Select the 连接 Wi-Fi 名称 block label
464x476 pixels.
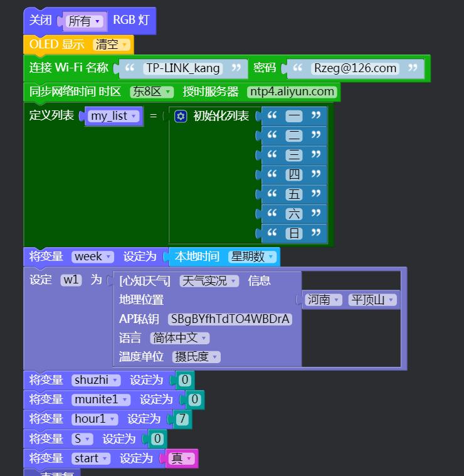tap(68, 67)
